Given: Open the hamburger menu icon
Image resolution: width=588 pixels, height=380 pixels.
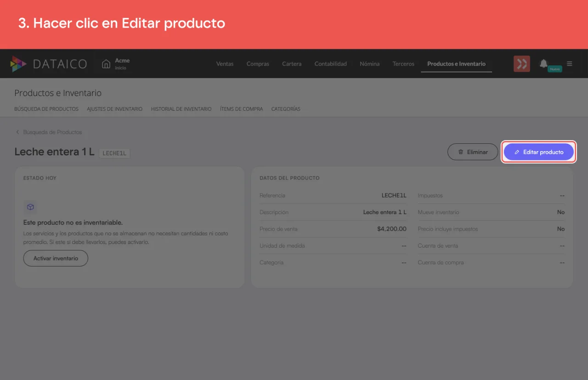Looking at the screenshot, I should tap(570, 64).
